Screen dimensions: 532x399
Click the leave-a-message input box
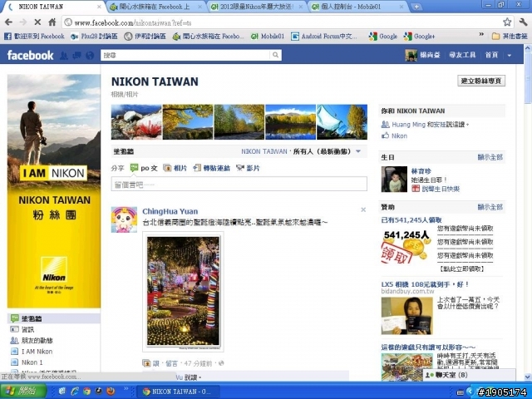(x=239, y=184)
